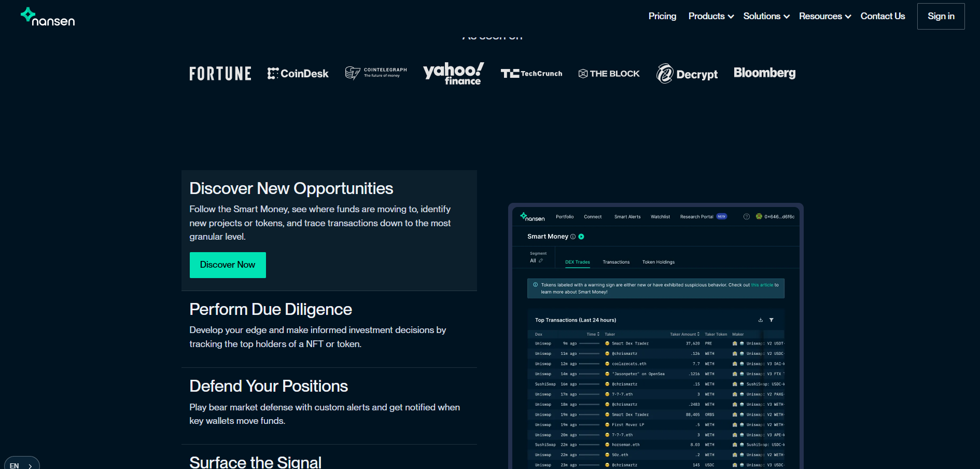Click the 50z.eth taker entry
980x469 pixels.
[x=620, y=455]
